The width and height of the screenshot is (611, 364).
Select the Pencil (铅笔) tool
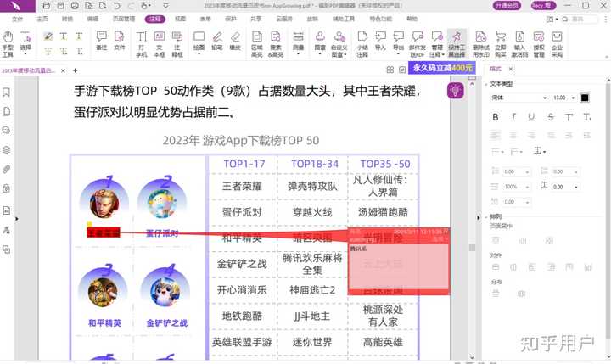[217, 41]
